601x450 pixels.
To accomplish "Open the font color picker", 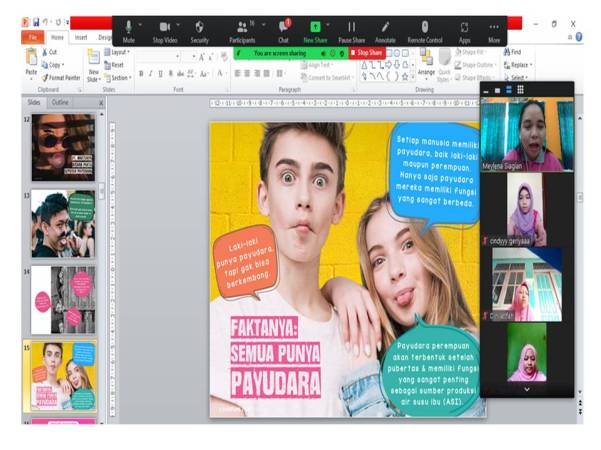I will (x=220, y=73).
